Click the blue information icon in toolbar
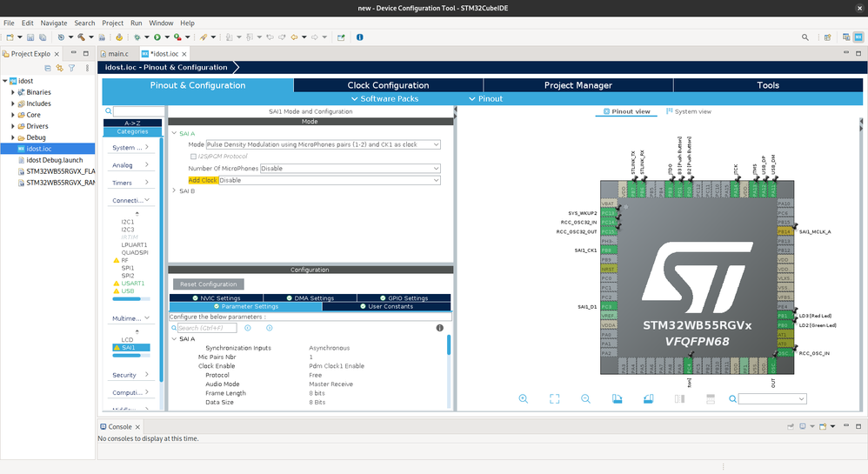Image resolution: width=868 pixels, height=474 pixels. (x=360, y=37)
